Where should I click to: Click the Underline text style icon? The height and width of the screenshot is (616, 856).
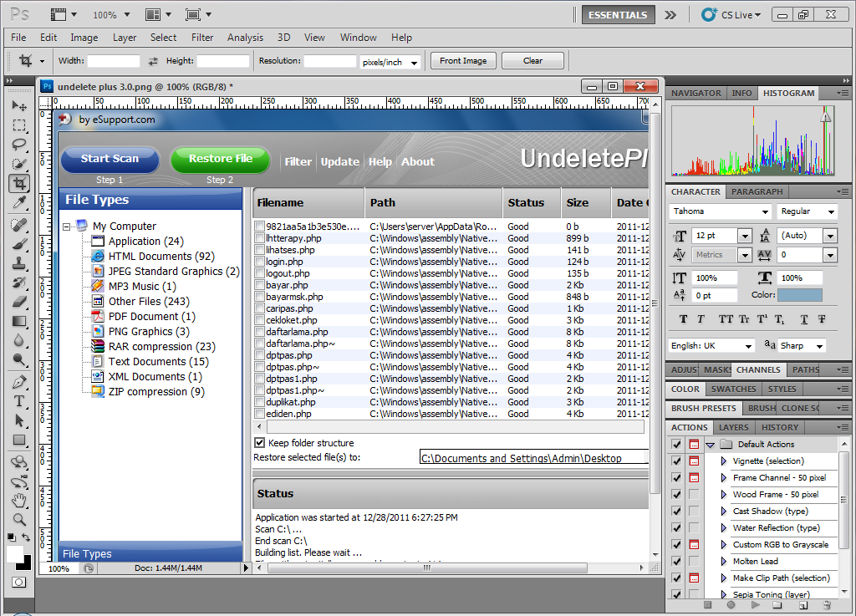coord(803,319)
